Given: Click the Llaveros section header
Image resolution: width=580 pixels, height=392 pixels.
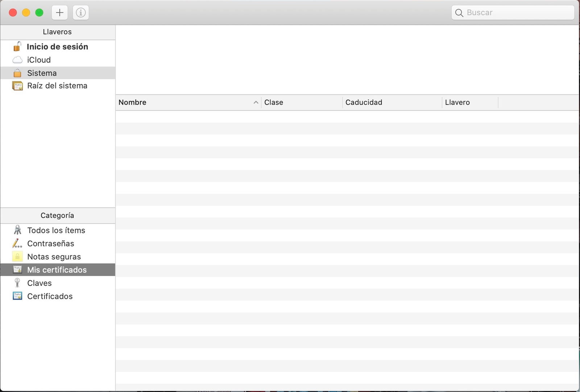Looking at the screenshot, I should [x=58, y=32].
